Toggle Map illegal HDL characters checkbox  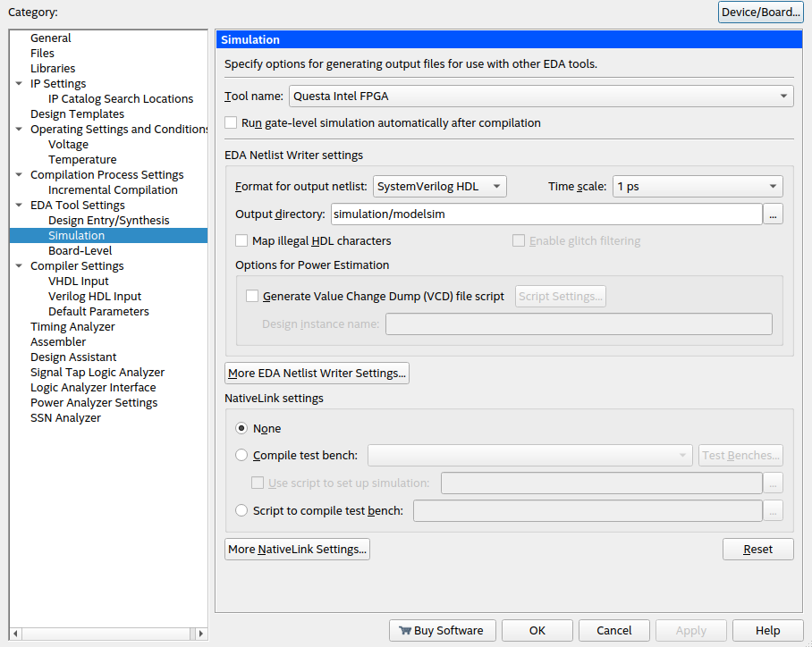point(241,240)
